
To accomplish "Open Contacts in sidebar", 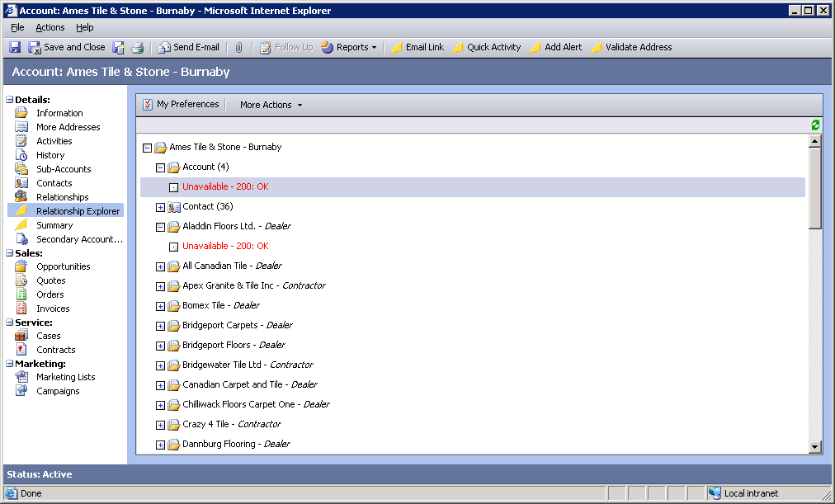I will (x=54, y=183).
